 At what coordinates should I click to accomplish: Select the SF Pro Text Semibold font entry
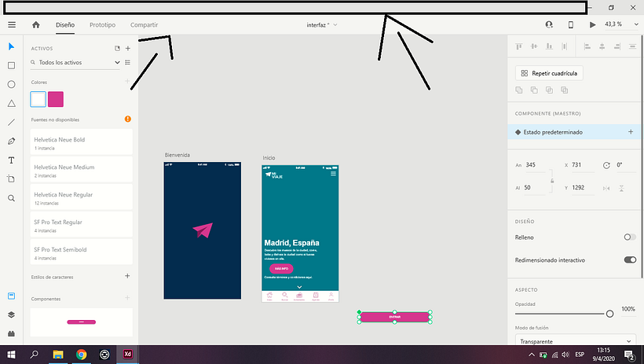(x=82, y=252)
